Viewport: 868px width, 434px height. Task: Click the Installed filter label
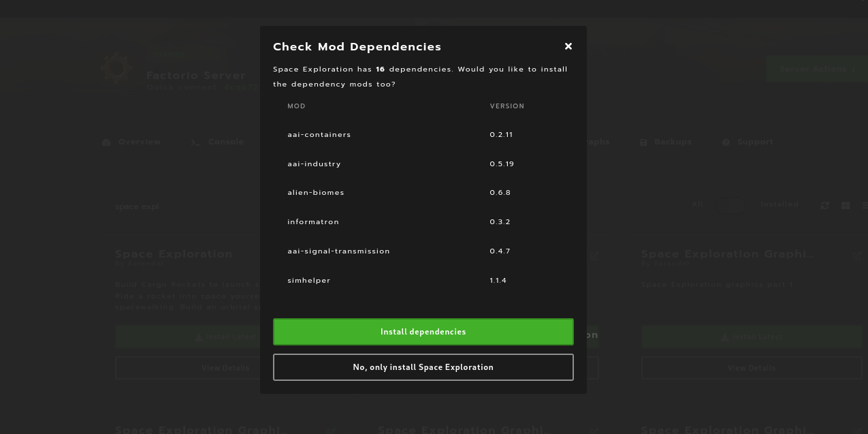coord(779,204)
